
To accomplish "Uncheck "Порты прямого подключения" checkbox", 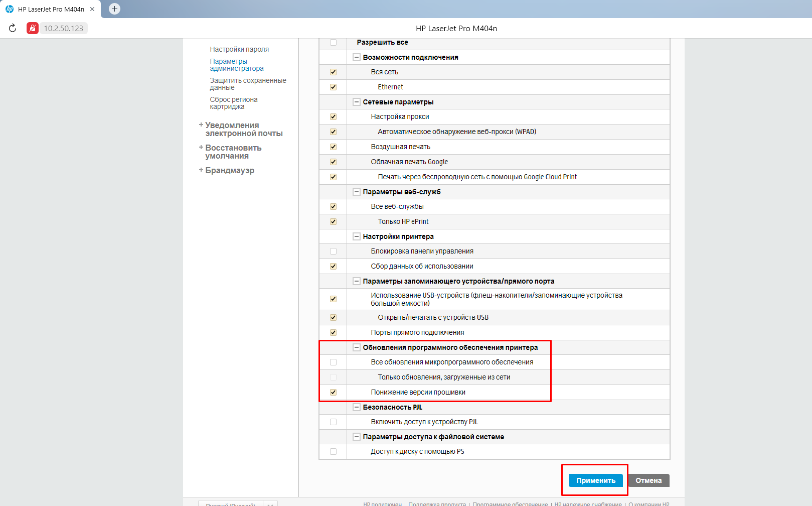I will pyautogui.click(x=334, y=333).
